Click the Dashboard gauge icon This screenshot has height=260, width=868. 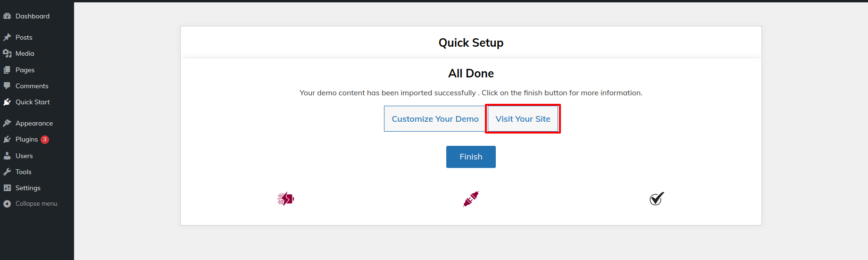[x=7, y=16]
